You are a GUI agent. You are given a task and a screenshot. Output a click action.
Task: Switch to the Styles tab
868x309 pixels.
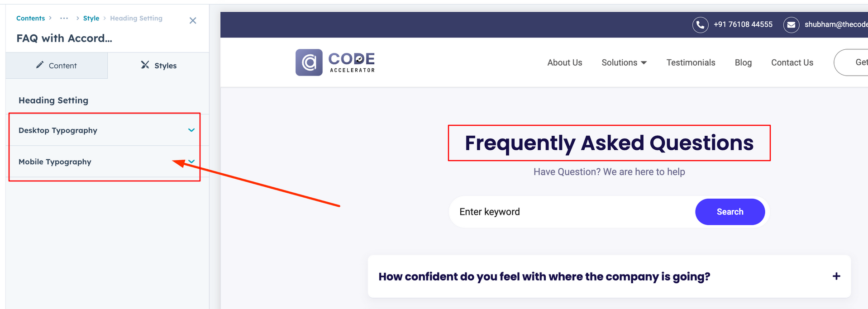(157, 65)
